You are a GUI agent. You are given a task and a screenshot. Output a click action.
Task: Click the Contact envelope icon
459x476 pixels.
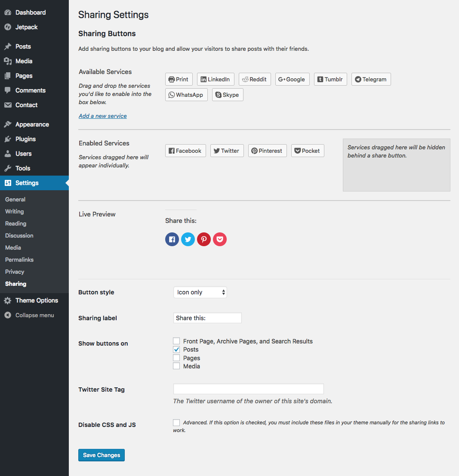click(x=8, y=105)
